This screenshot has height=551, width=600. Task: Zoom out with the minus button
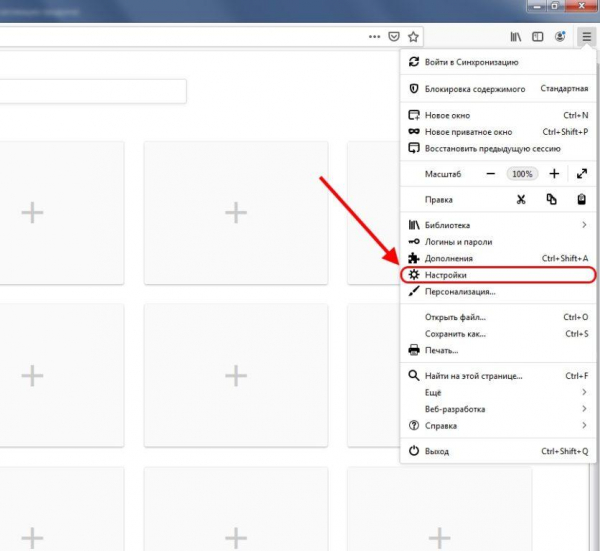click(491, 174)
